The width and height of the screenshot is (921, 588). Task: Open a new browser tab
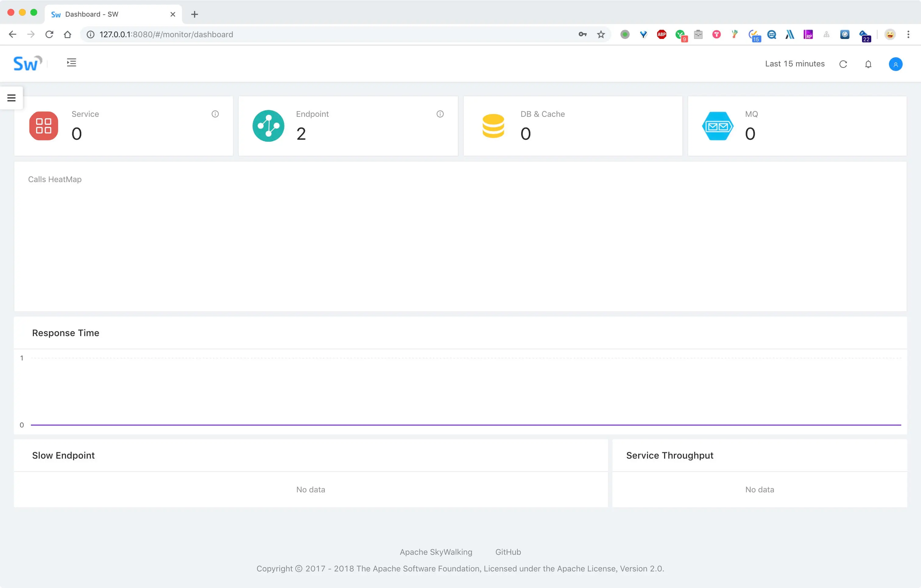194,15
